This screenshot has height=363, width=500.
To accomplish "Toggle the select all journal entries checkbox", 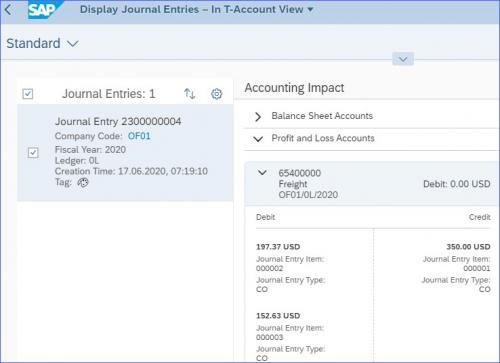I will click(x=28, y=94).
